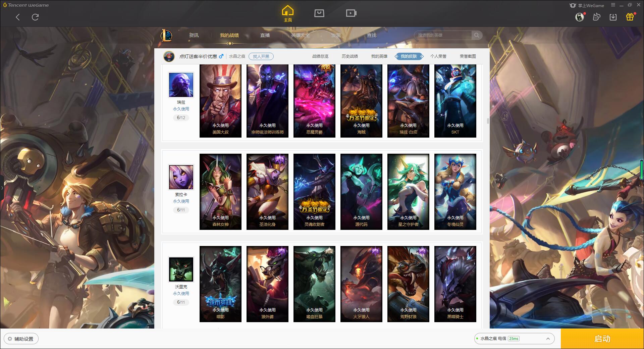The width and height of the screenshot is (644, 349).
Task: Open the 资讯 tab
Action: point(194,35)
